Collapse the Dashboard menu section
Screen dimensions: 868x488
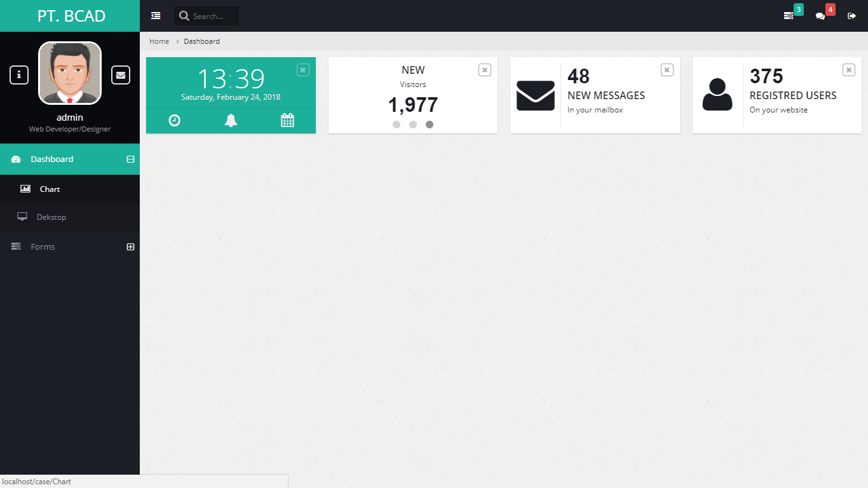click(130, 159)
